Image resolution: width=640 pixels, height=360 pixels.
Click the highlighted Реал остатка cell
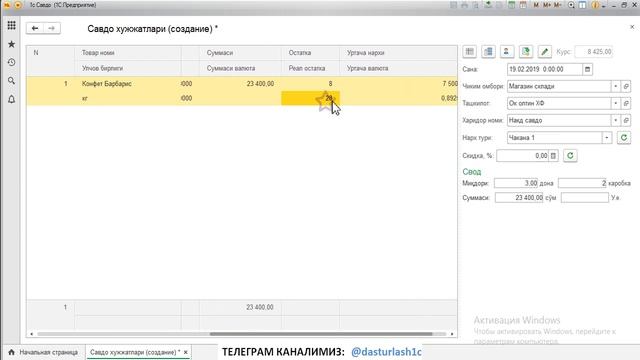point(310,98)
